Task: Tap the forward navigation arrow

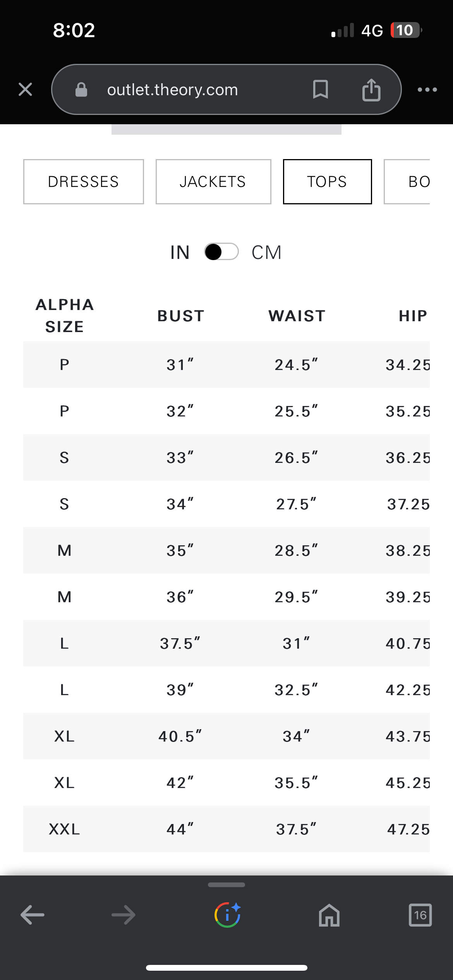Action: coord(124,915)
